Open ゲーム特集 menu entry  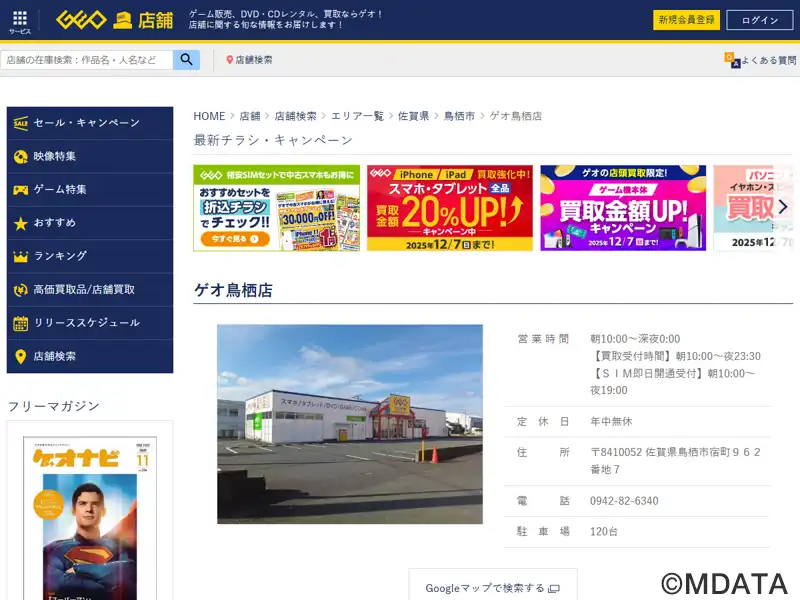(90, 190)
